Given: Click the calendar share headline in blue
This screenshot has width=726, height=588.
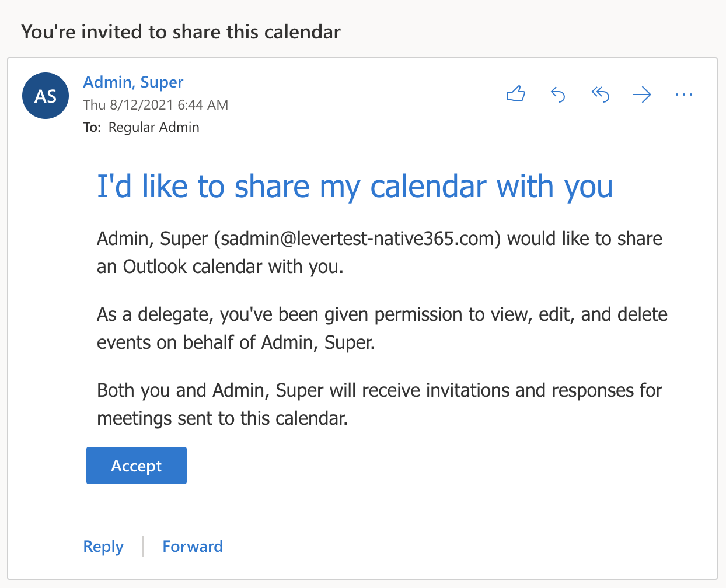Looking at the screenshot, I should pyautogui.click(x=355, y=185).
